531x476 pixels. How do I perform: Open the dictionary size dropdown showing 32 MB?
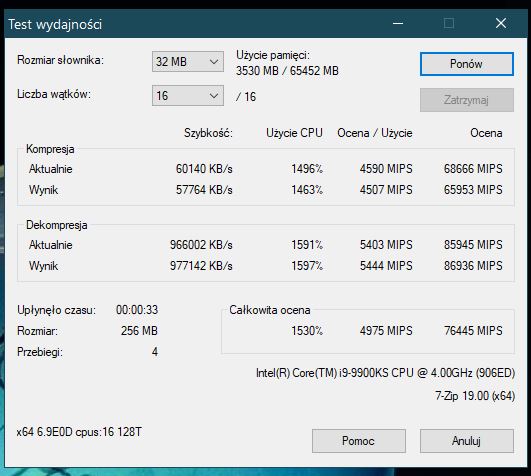coord(188,62)
